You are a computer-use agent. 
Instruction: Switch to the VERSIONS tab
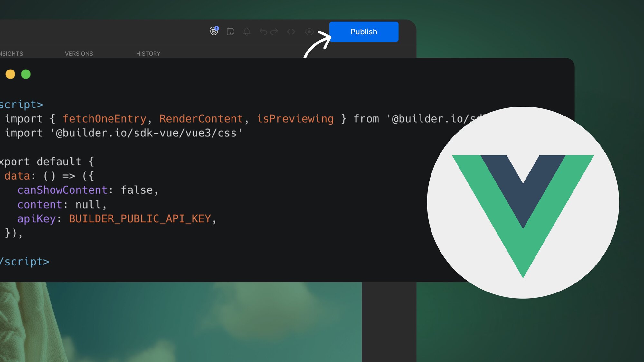[79, 54]
